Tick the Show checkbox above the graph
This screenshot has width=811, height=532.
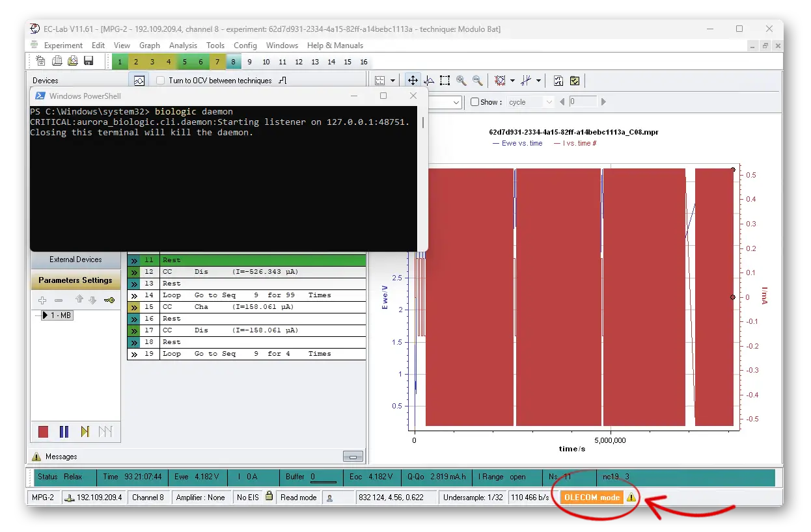click(x=475, y=102)
